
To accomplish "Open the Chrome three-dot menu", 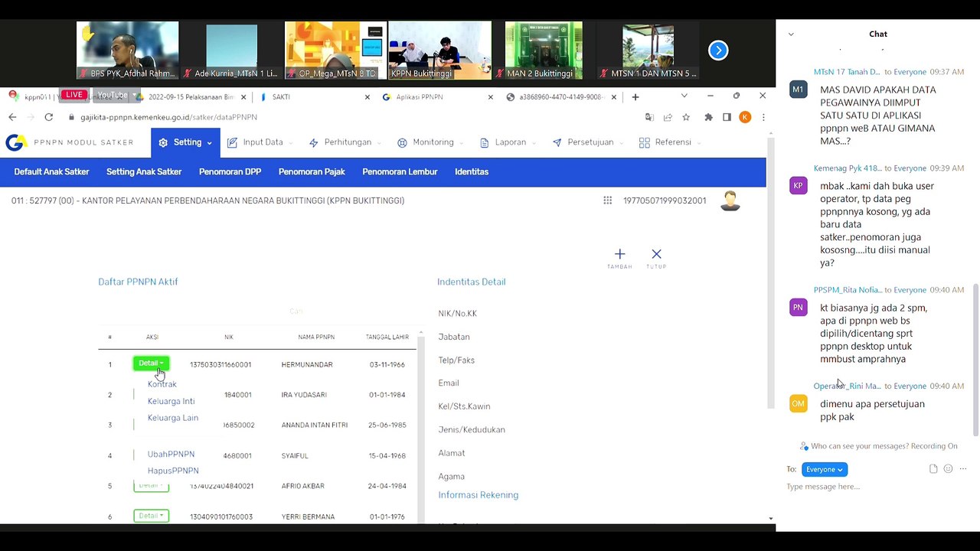I will click(763, 117).
